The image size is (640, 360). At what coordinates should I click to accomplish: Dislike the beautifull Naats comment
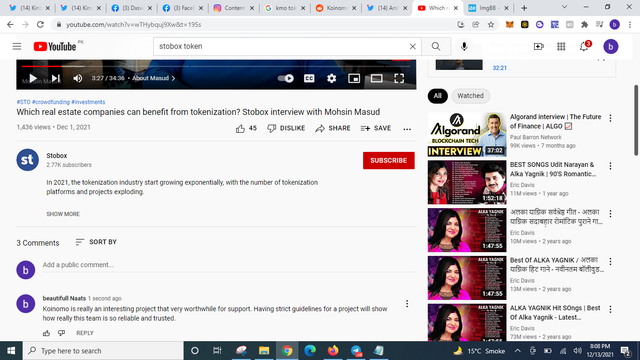coord(62,333)
